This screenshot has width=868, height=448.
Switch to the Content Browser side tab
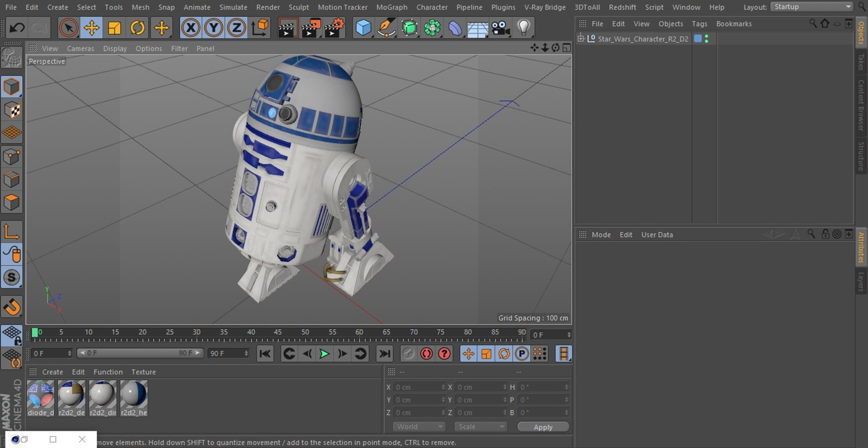[861, 105]
